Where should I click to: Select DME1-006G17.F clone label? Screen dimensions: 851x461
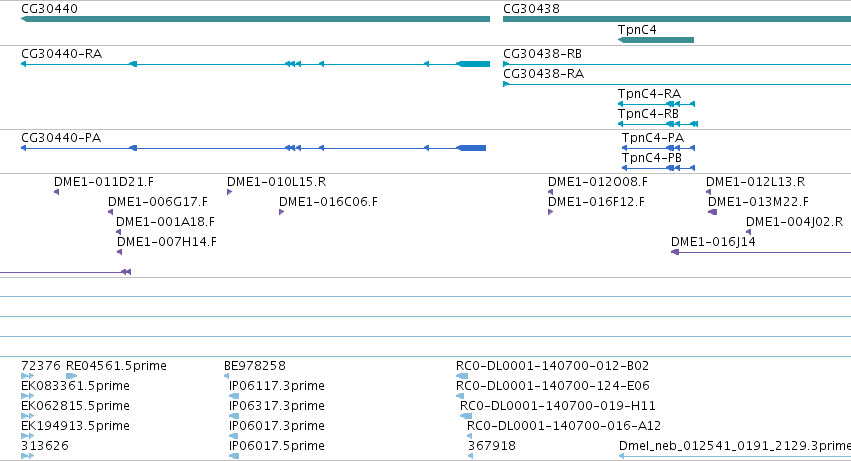click(157, 202)
